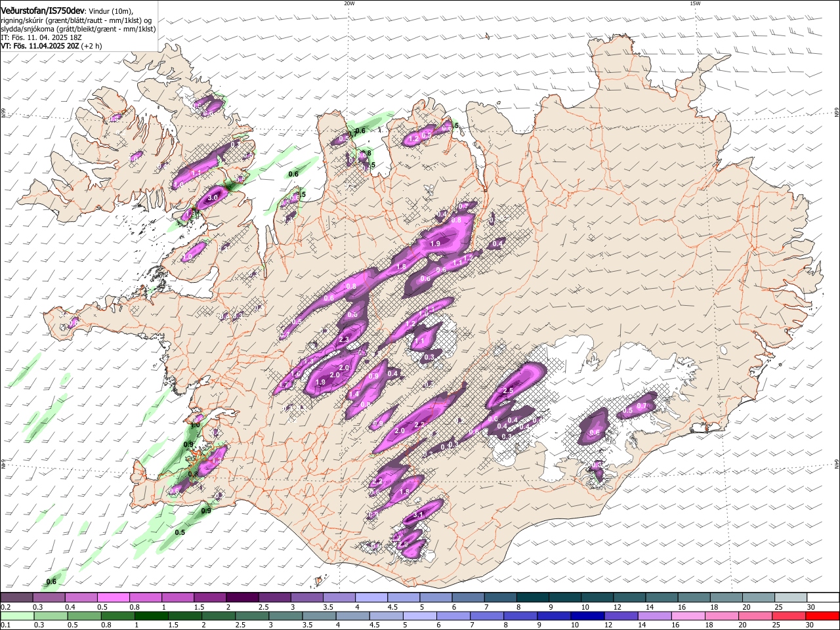
Task: Click the palest green lower swatch starting at 0.1
Action: [16, 616]
